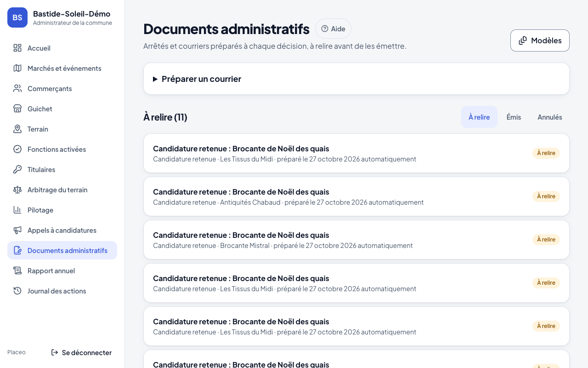Open the Brocante Mistral candidature document
588x368 pixels.
coord(356,240)
